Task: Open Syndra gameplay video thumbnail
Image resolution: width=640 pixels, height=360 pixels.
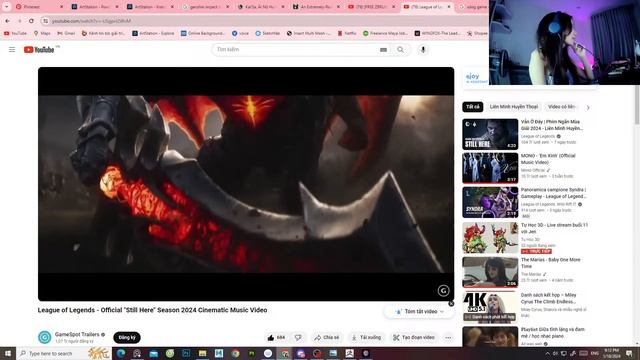Action: (x=490, y=202)
